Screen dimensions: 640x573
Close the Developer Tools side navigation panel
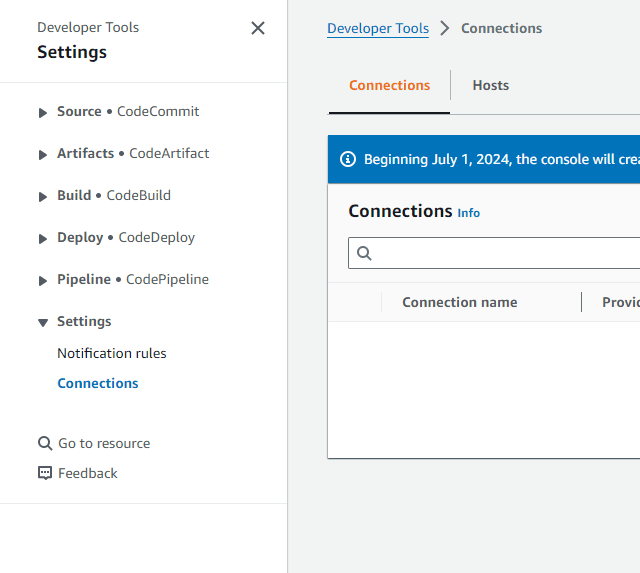[x=258, y=28]
